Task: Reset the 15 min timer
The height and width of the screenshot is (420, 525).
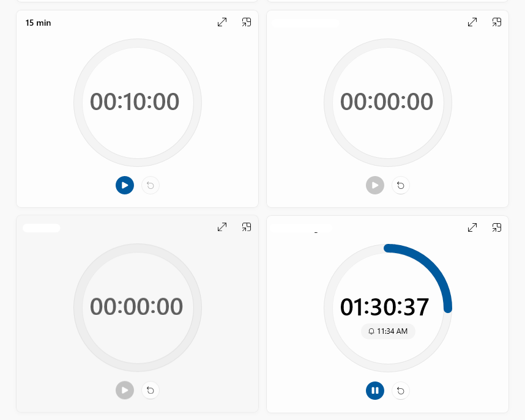Action: pos(151,185)
